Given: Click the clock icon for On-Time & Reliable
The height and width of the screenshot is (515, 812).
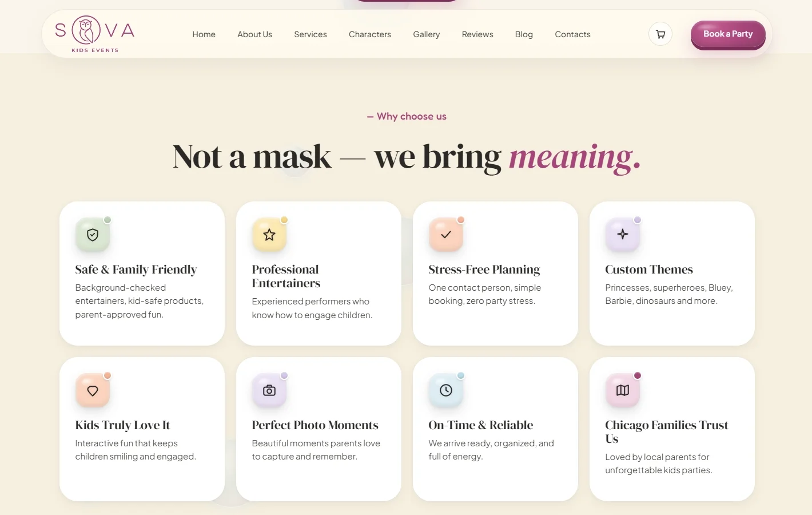Looking at the screenshot, I should tap(446, 390).
